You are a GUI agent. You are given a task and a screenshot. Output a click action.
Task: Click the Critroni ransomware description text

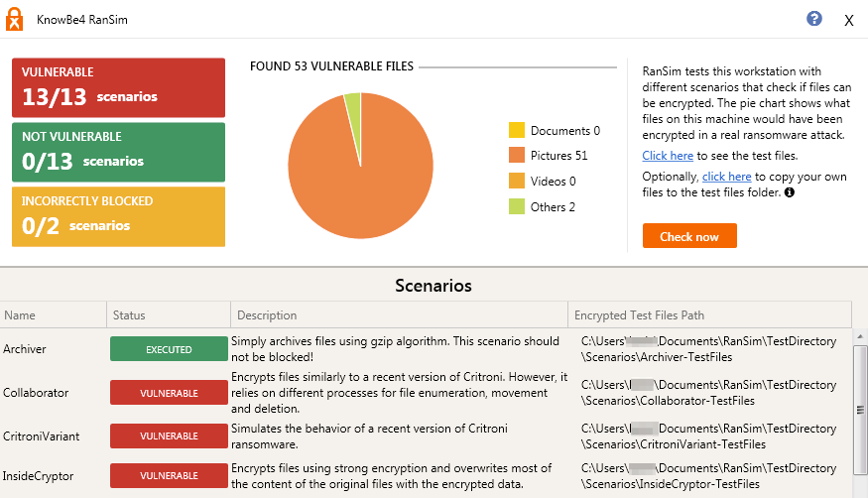[369, 436]
